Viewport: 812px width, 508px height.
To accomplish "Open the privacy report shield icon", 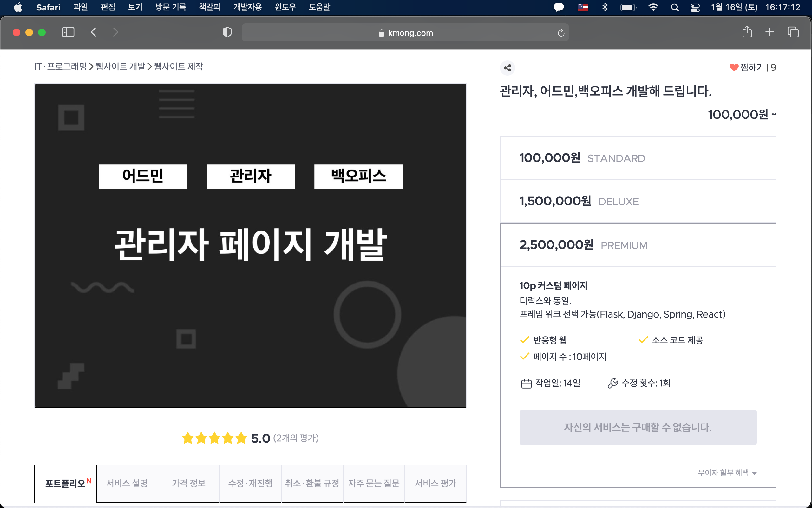I will [x=227, y=32].
